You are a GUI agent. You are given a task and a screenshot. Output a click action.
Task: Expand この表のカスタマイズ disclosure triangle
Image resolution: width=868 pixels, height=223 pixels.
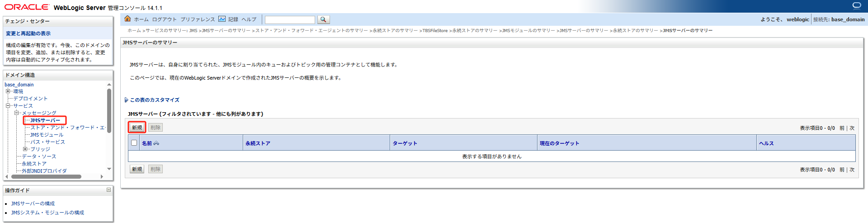click(126, 100)
